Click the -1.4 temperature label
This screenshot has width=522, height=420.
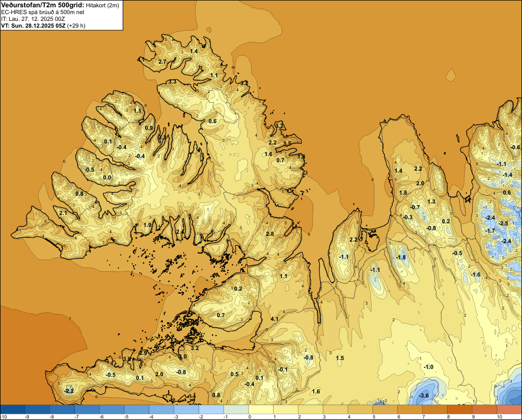(x=508, y=175)
